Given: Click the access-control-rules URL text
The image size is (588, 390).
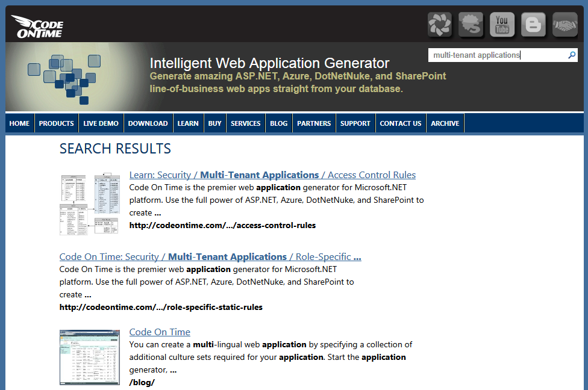Looking at the screenshot, I should point(222,225).
